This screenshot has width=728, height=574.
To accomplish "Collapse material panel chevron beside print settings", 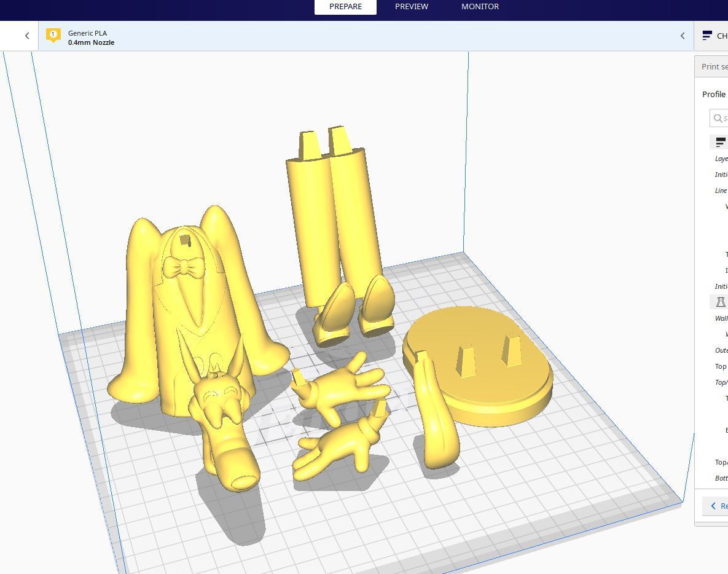I will point(683,36).
